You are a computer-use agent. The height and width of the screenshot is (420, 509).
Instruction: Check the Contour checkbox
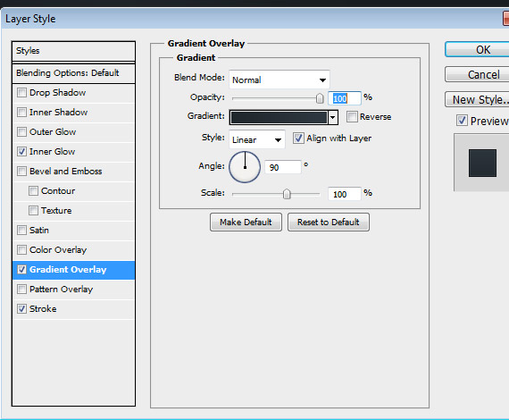point(33,190)
